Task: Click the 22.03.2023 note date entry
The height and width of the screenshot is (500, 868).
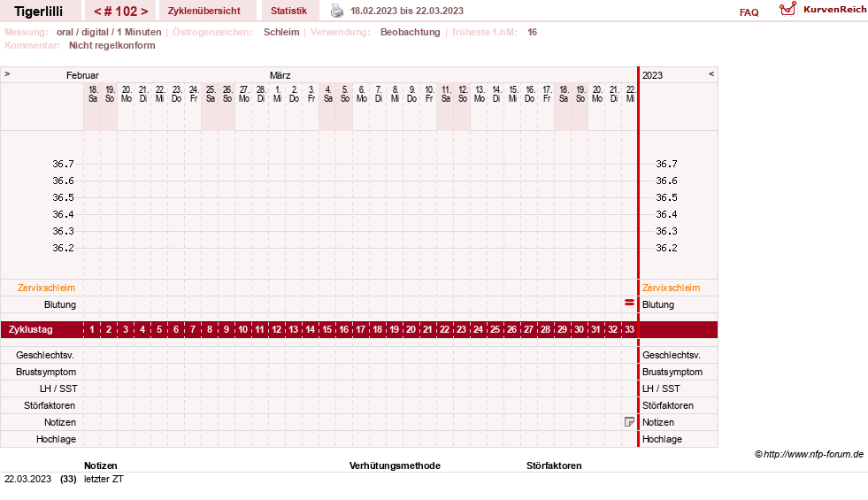Action: coord(27,479)
